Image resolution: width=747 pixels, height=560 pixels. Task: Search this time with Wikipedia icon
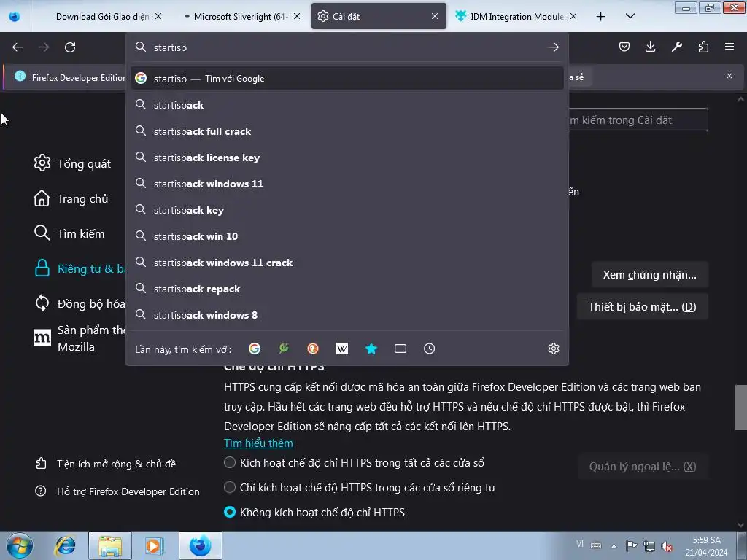[x=342, y=349]
